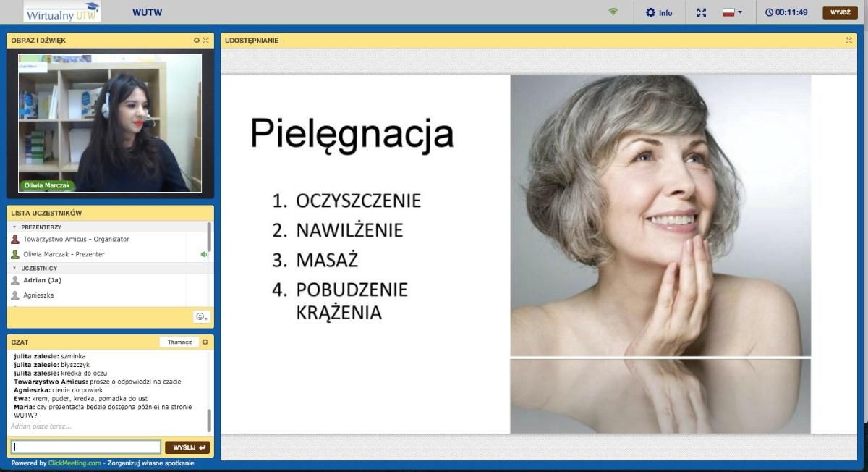Open the emoticon status dropdown

pos(201,316)
